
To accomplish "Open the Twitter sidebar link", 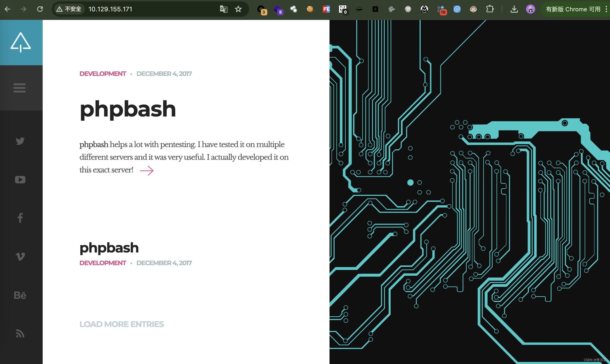I will coord(20,141).
